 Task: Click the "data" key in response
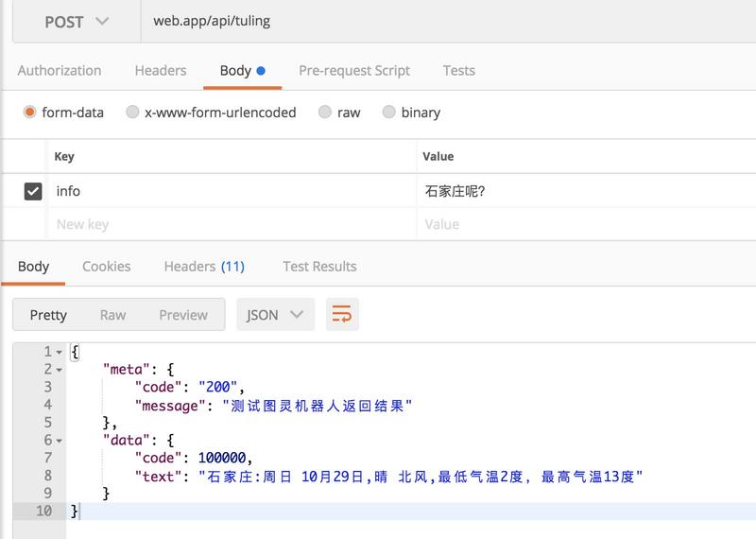pyautogui.click(x=127, y=440)
